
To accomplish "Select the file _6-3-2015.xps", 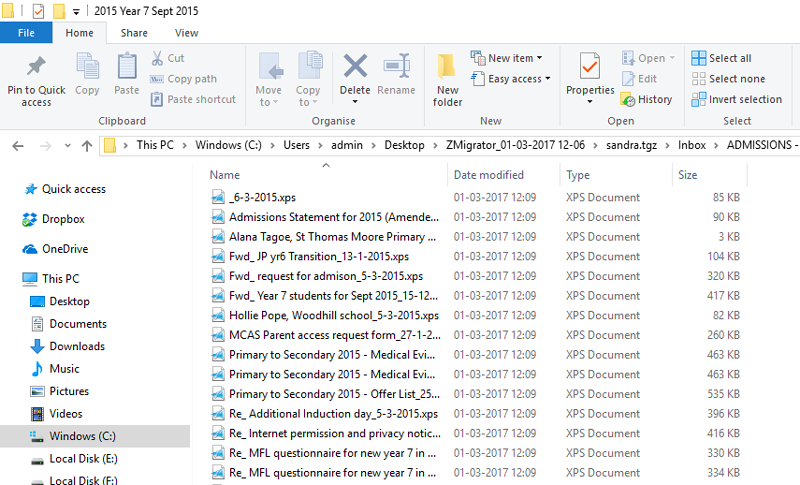I will (262, 197).
